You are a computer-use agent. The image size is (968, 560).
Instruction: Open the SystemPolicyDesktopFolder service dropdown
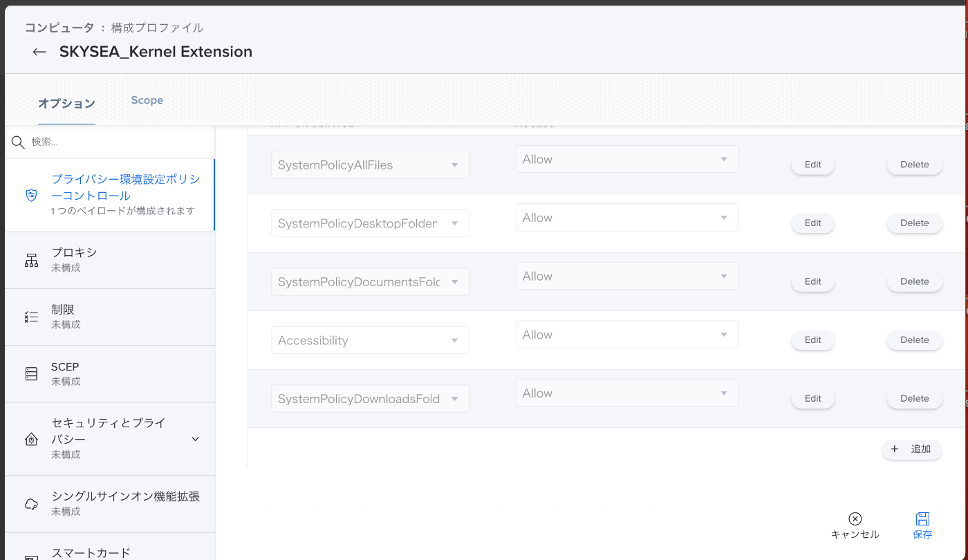coord(370,223)
